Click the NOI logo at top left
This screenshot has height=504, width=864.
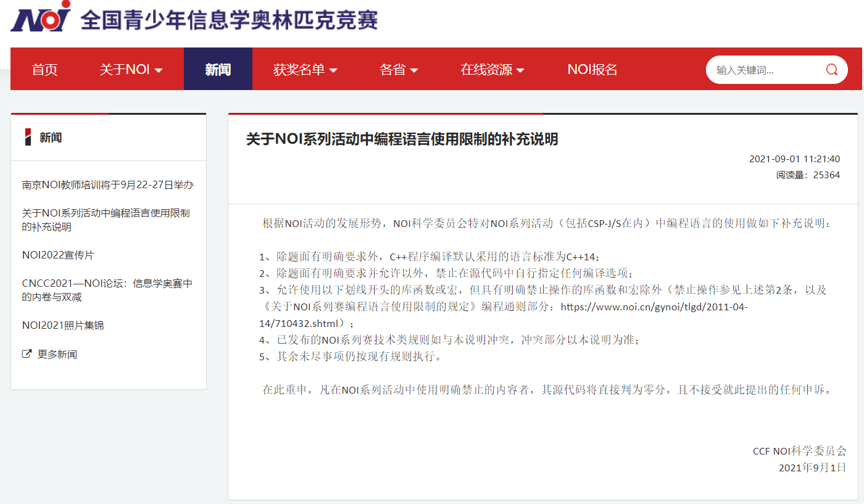[x=40, y=15]
